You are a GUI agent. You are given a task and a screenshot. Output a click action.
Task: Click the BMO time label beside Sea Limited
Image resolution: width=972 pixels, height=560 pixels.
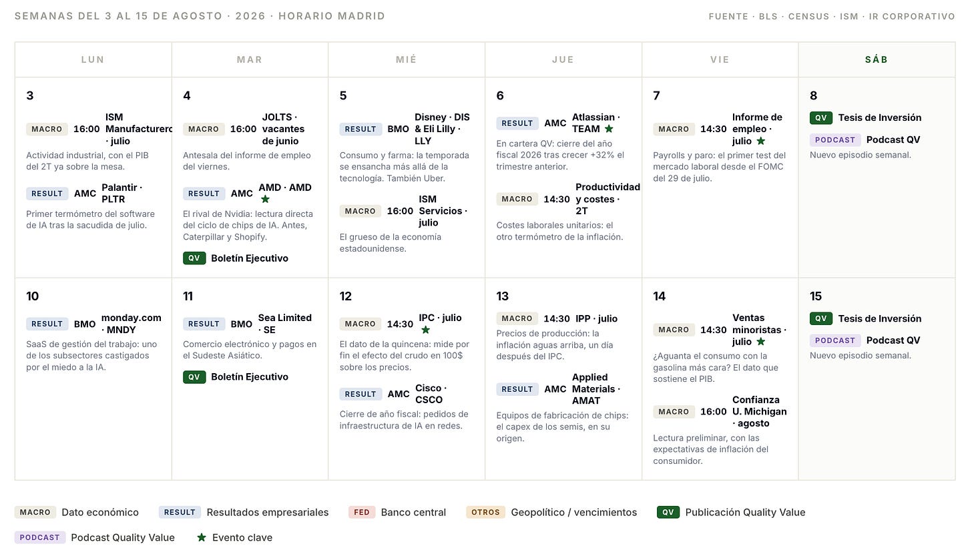pos(242,324)
